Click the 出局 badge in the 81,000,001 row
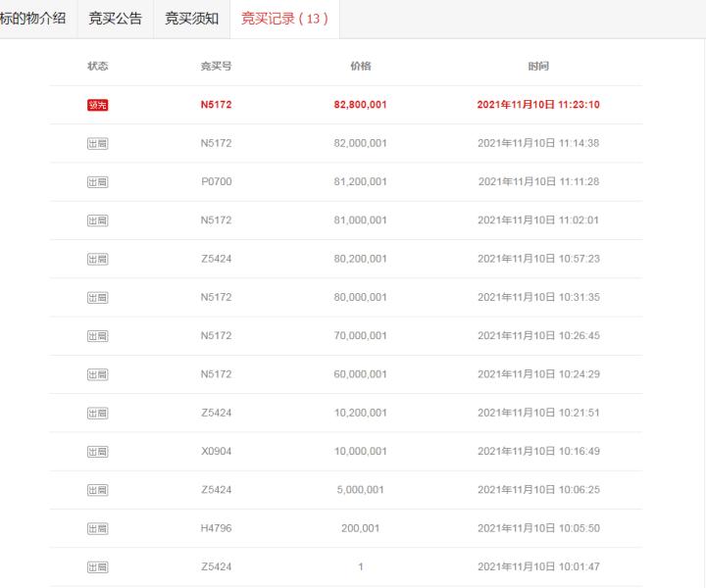The height and width of the screenshot is (588, 706). coord(98,220)
